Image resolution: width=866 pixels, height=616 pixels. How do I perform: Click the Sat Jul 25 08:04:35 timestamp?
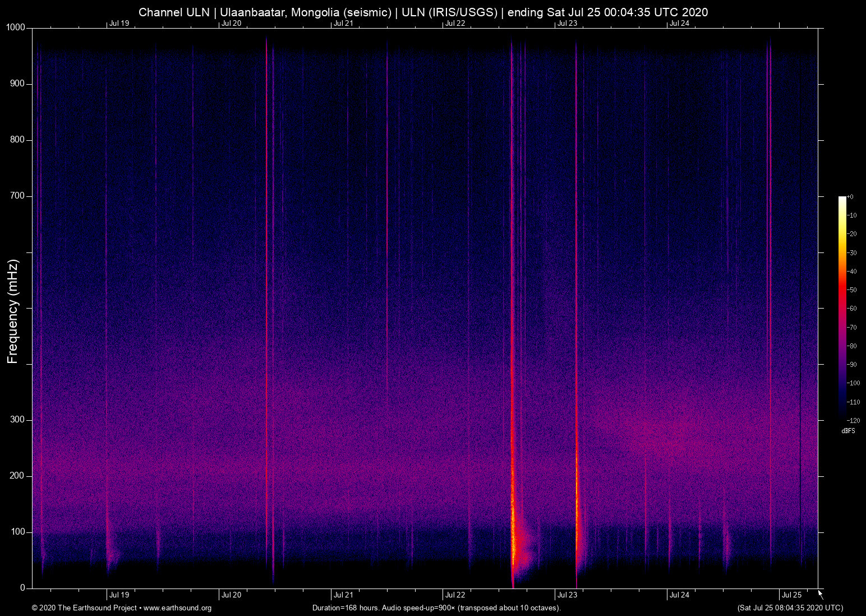pos(790,608)
